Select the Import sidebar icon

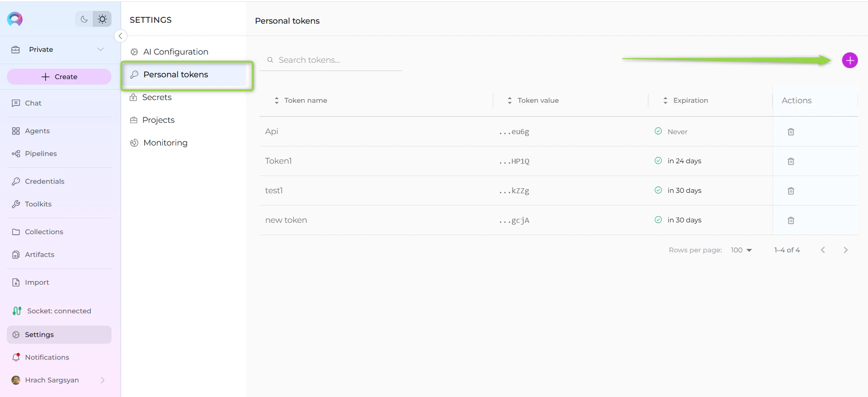(x=36, y=282)
